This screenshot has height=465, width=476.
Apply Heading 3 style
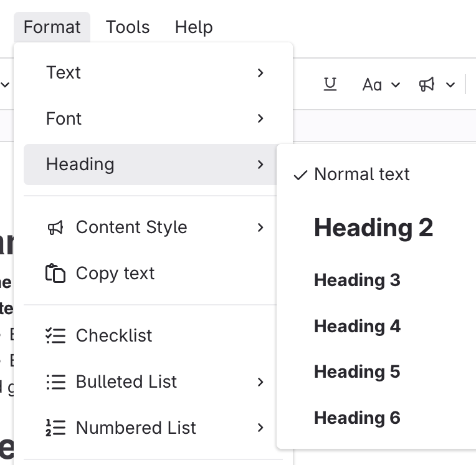[357, 280]
